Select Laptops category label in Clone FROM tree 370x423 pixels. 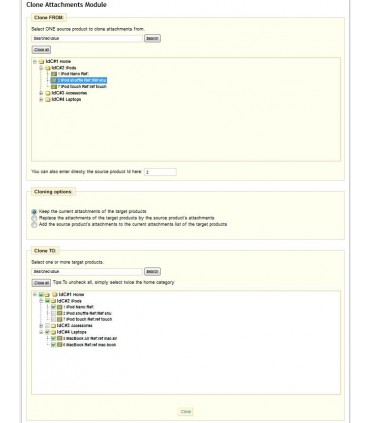[66, 99]
